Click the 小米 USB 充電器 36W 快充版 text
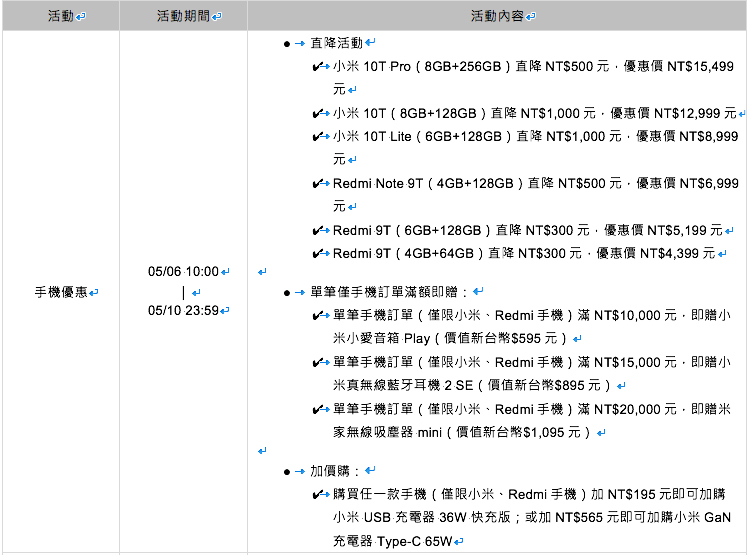 (x=422, y=518)
